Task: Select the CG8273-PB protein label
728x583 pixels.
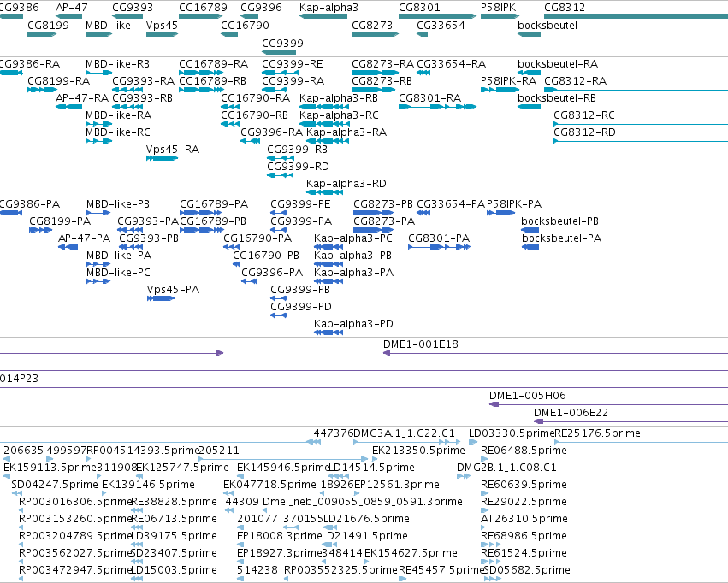Action: point(383,204)
